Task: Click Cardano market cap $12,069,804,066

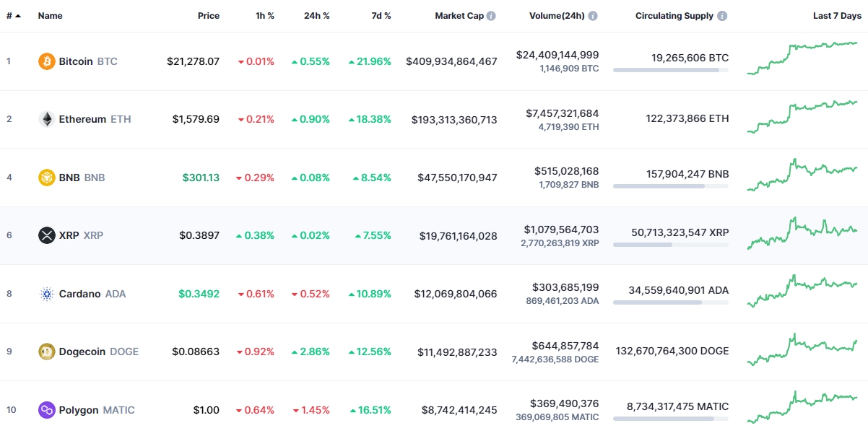Action: point(456,294)
